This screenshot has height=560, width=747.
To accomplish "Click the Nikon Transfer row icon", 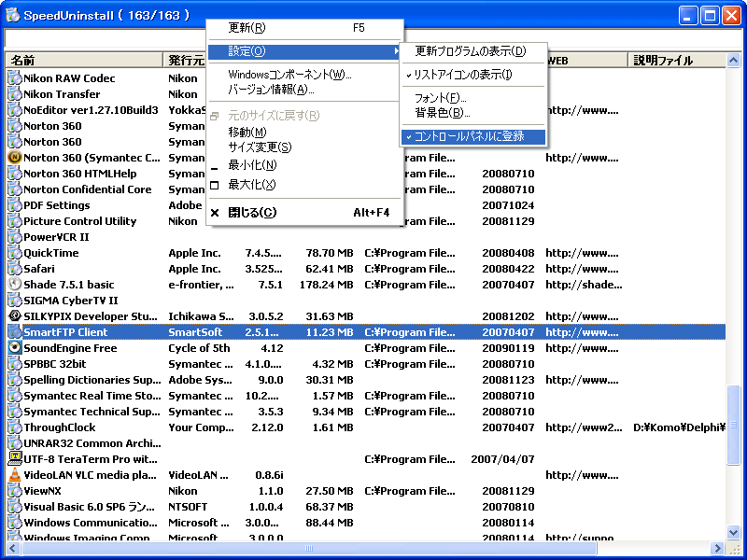I will [x=15, y=94].
